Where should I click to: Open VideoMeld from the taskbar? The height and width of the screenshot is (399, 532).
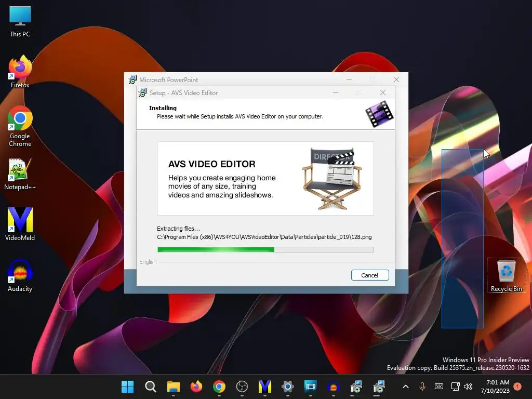[x=264, y=387]
